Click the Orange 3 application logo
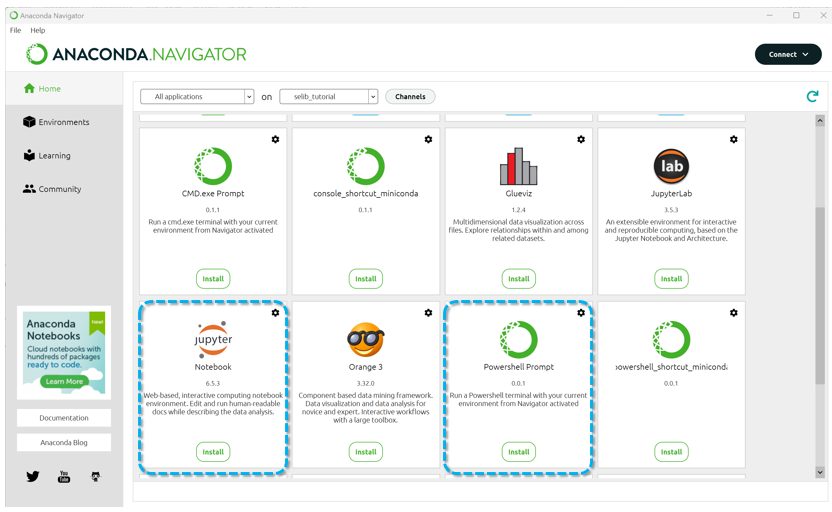This screenshot has width=832, height=512. pos(366,340)
